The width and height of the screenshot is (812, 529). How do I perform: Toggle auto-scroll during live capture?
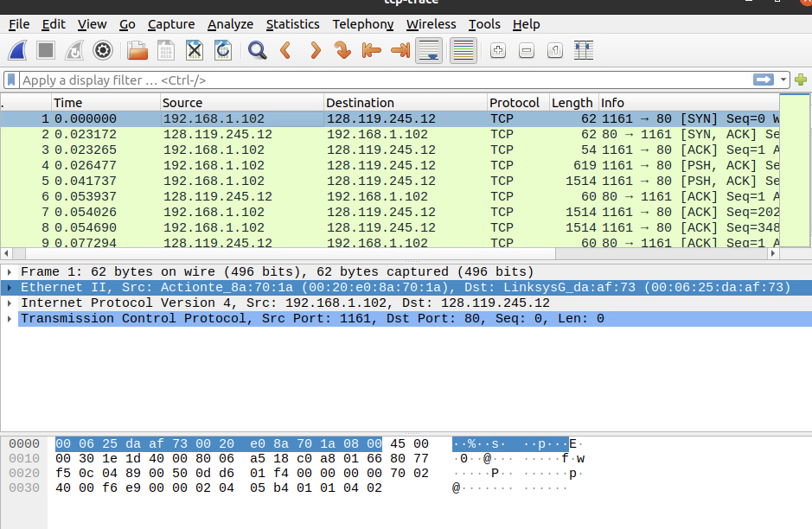coord(428,50)
